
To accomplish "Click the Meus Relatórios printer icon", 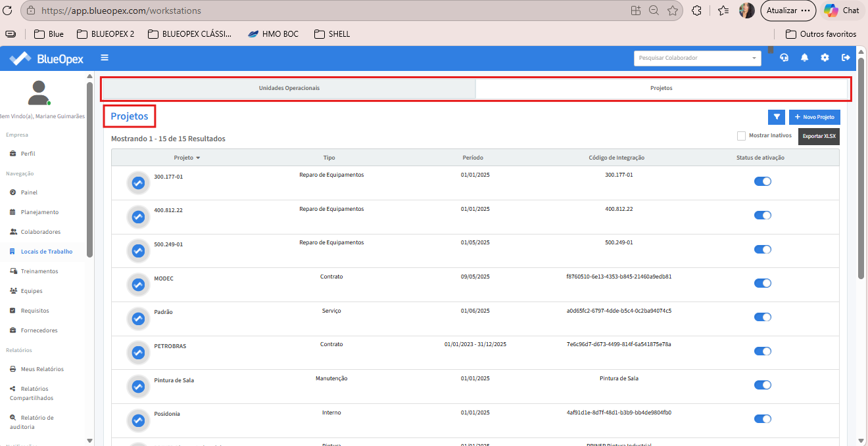I will click(x=14, y=369).
